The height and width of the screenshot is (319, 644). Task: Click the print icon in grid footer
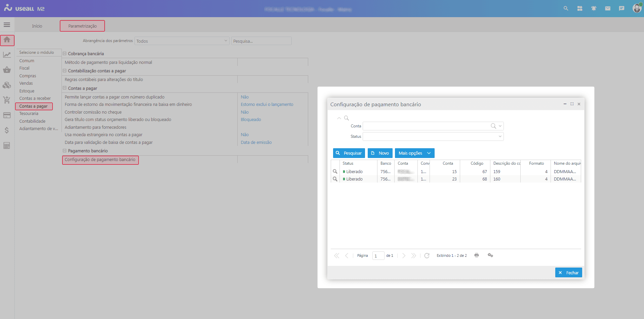pos(476,255)
